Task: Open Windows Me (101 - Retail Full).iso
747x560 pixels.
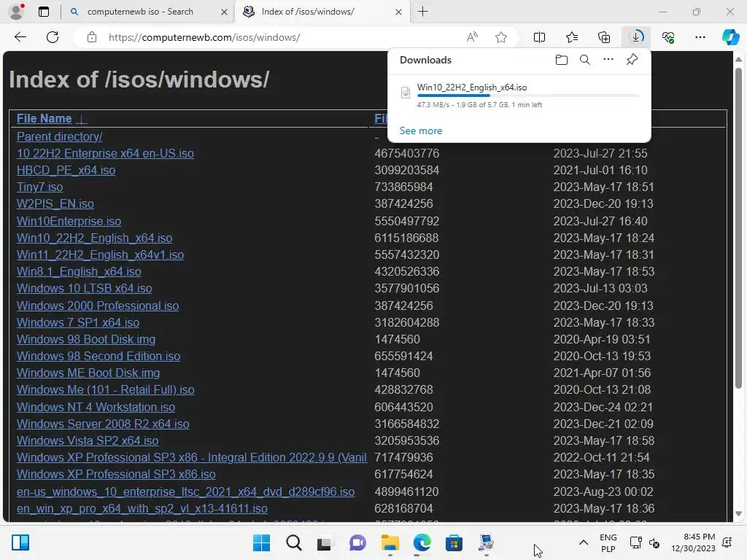Action: (x=105, y=389)
